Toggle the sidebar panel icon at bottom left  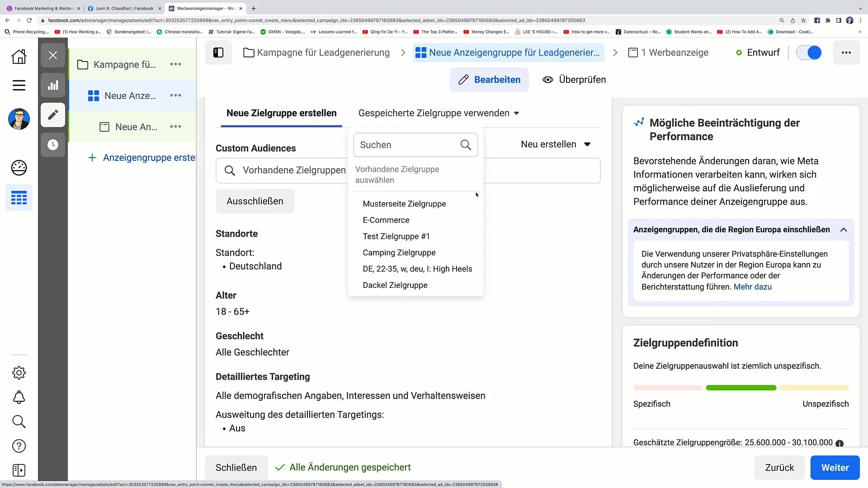pyautogui.click(x=19, y=470)
